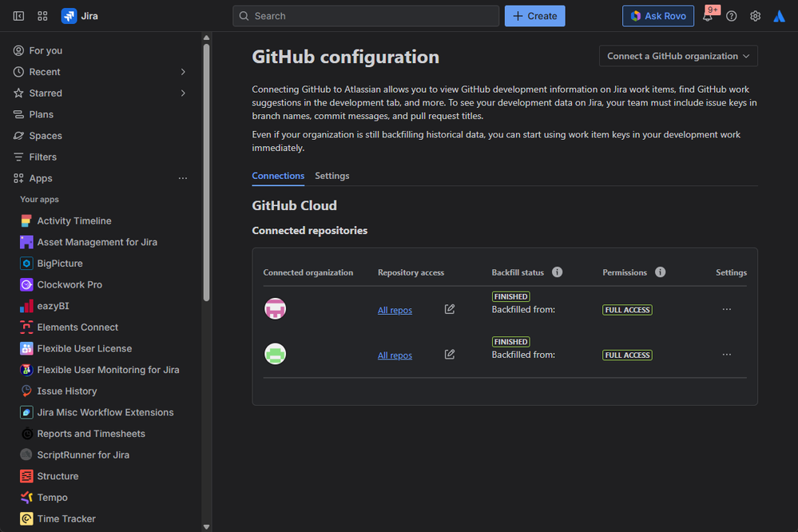798x532 pixels.
Task: Open Ask Rovo assistant
Action: [x=657, y=16]
